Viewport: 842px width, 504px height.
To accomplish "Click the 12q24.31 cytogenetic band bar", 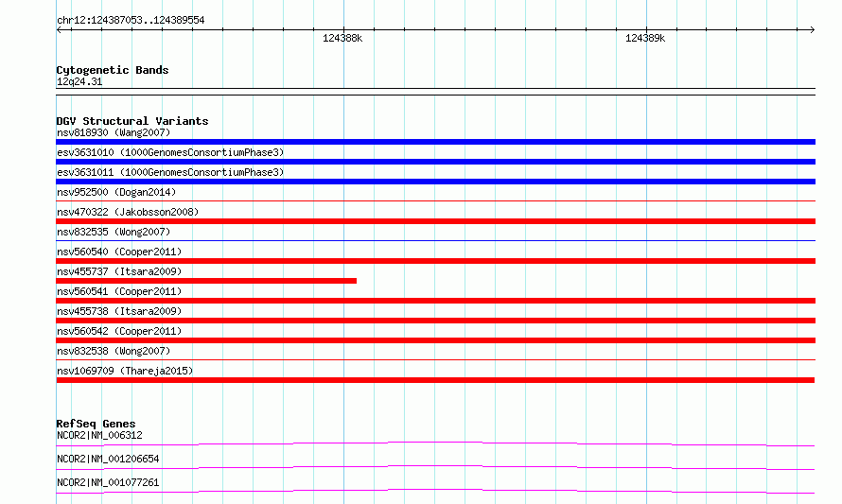I will [435, 92].
